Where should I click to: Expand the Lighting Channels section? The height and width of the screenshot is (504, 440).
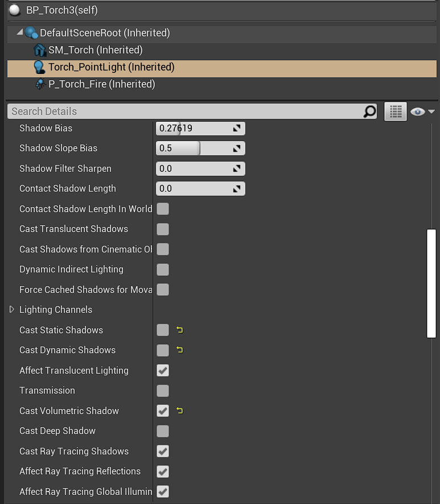pyautogui.click(x=11, y=309)
